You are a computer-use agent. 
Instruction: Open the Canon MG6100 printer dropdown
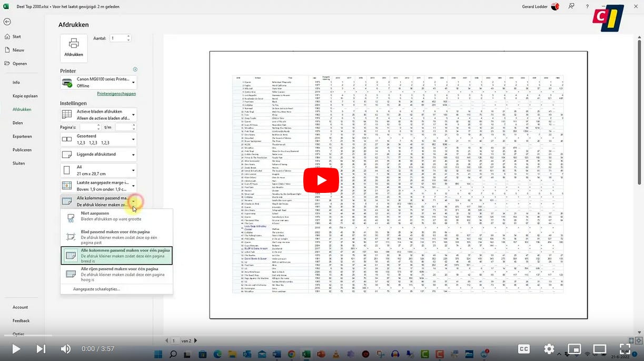click(x=98, y=82)
